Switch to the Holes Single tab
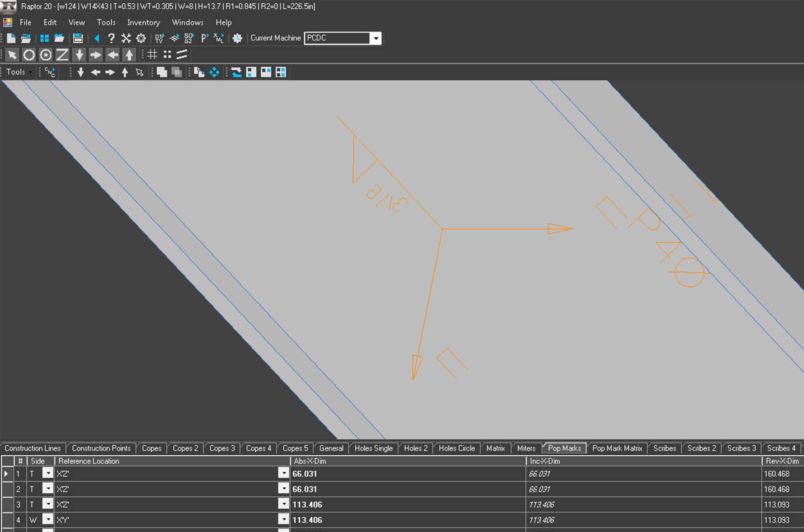Screen dimensions: 804x532 coord(374,448)
